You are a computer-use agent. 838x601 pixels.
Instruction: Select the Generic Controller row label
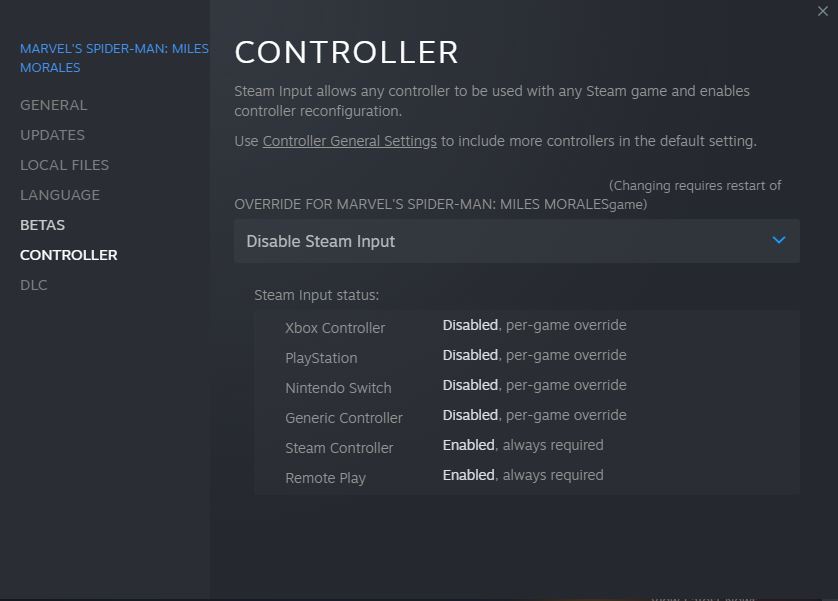(x=344, y=418)
